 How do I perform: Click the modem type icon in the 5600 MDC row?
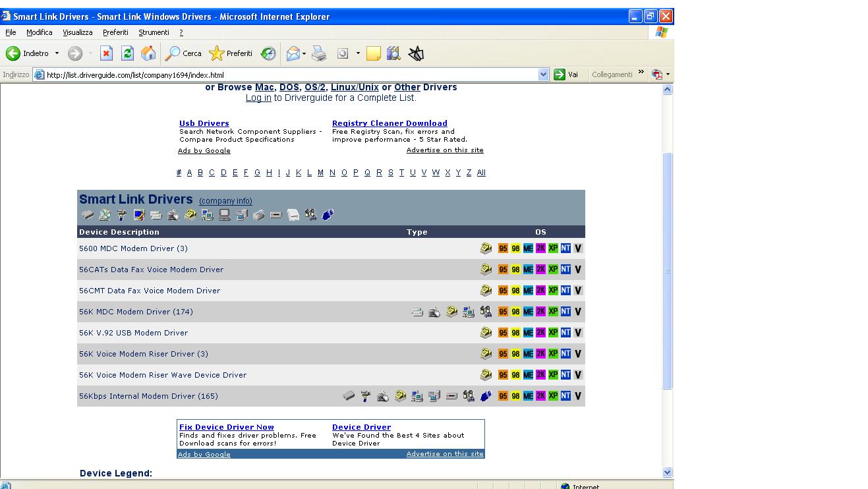[486, 248]
